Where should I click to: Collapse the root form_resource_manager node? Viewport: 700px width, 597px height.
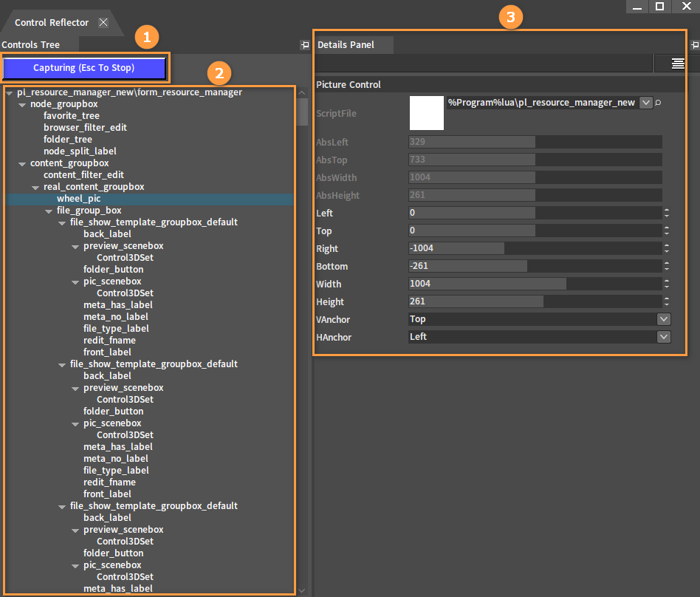9,93
